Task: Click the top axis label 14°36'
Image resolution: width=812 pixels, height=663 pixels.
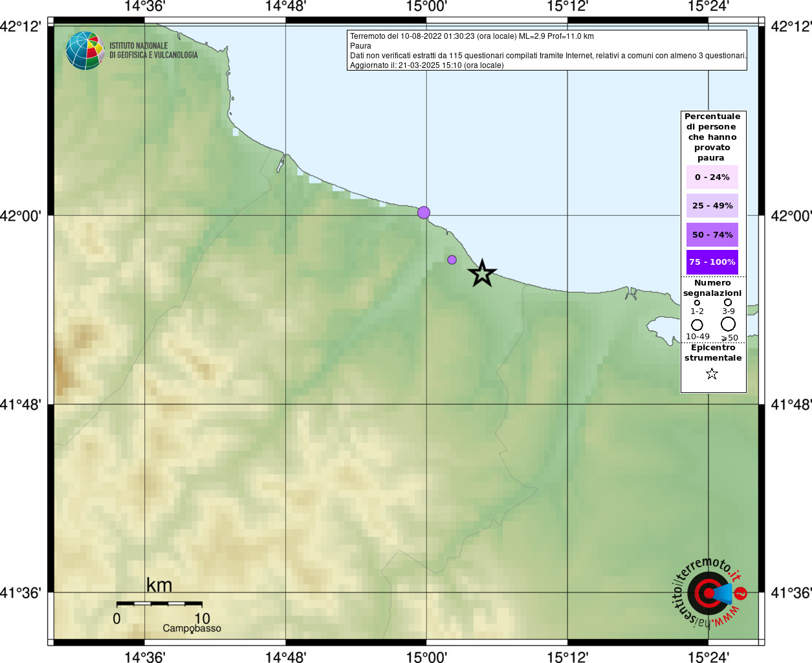Action: [144, 6]
